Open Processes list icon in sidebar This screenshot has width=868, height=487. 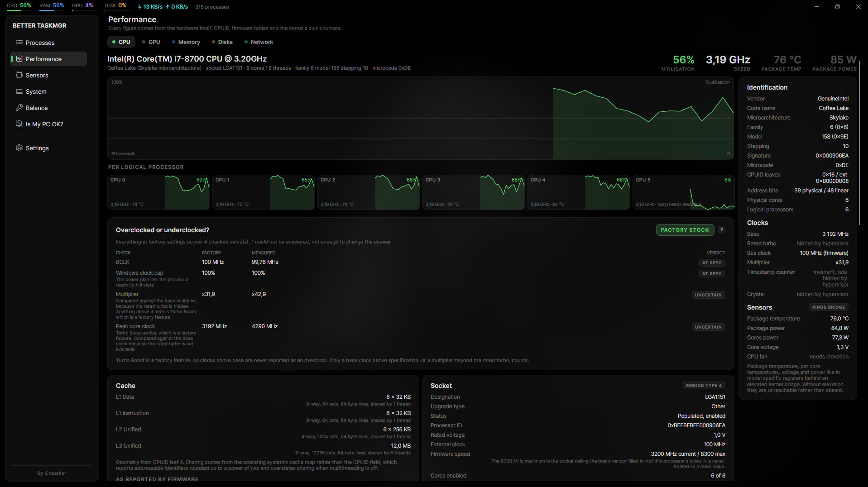point(19,43)
